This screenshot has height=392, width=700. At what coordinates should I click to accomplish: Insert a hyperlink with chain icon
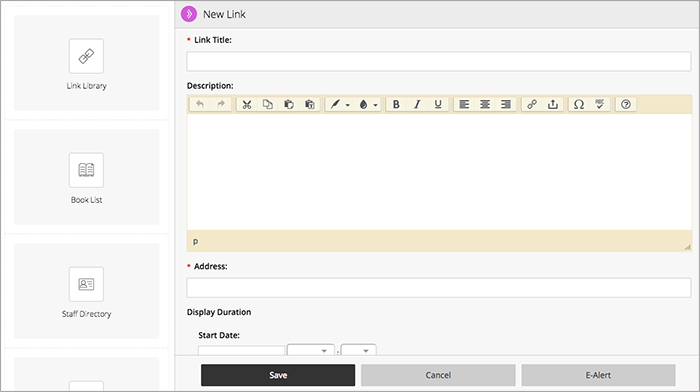click(532, 104)
